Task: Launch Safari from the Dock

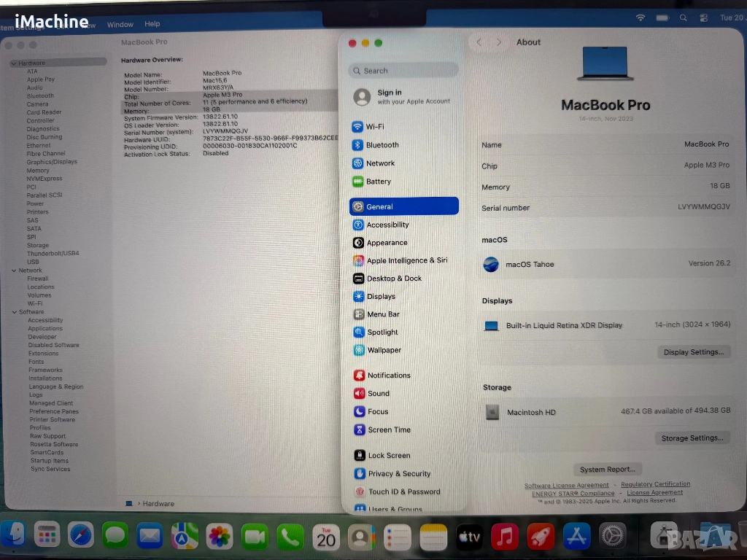Action: [x=81, y=536]
